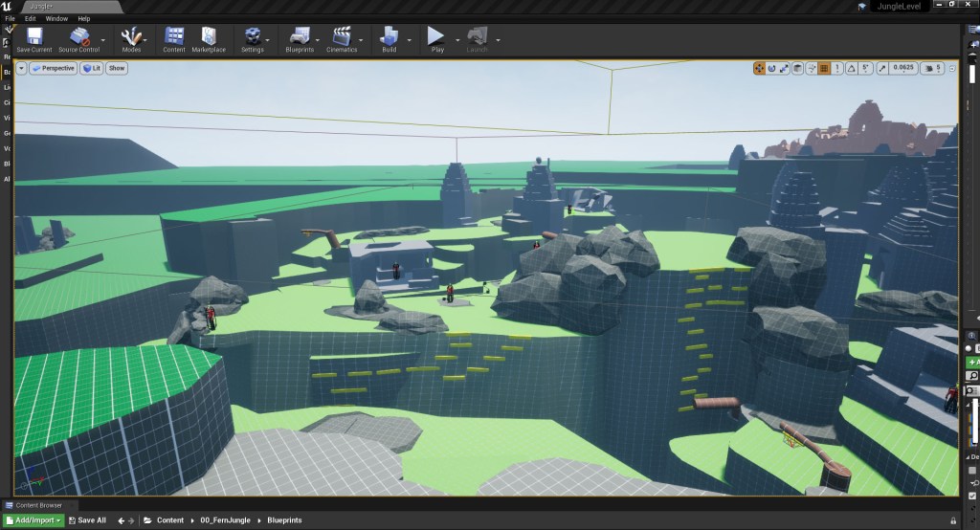Click the Source Control toolbar icon

[x=80, y=38]
